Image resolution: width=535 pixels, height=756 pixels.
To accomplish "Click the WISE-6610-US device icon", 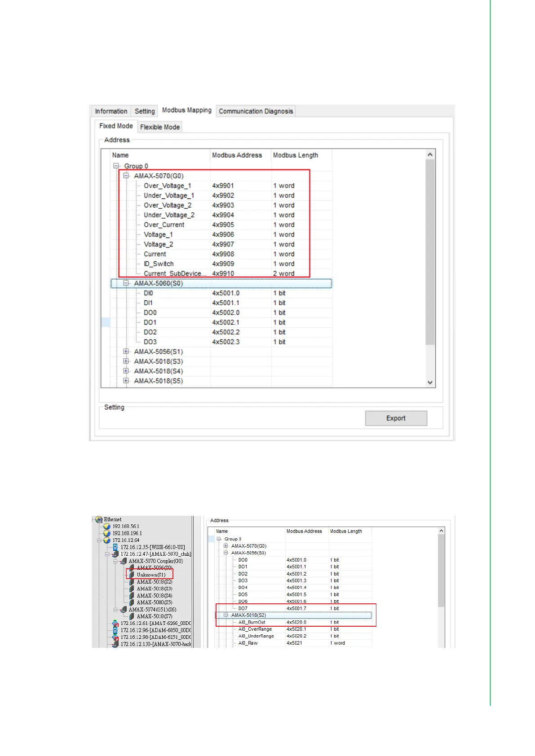I will point(115,547).
